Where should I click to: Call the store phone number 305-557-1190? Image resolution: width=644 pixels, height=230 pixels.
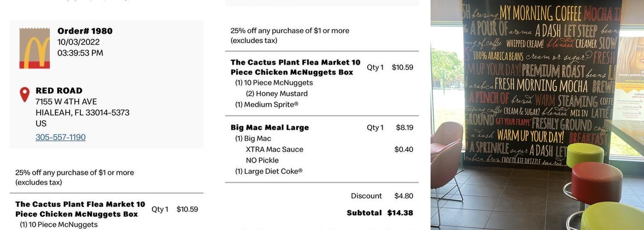(x=60, y=137)
